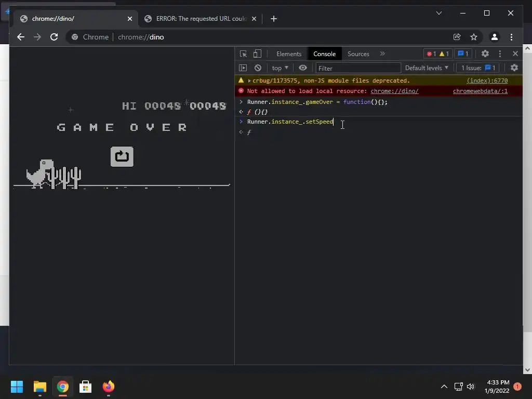The width and height of the screenshot is (532, 399).
Task: Focus the console Filter field
Action: [x=358, y=68]
